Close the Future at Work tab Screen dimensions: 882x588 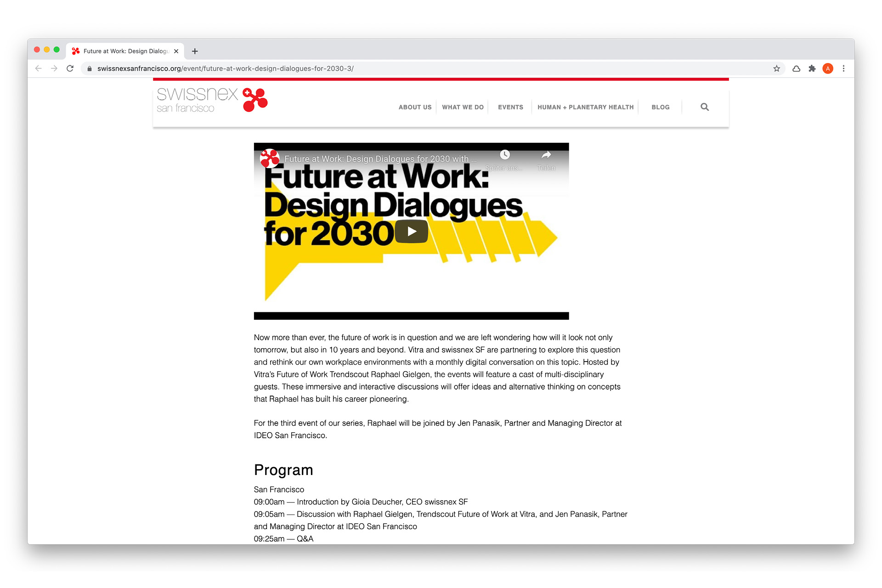point(176,51)
